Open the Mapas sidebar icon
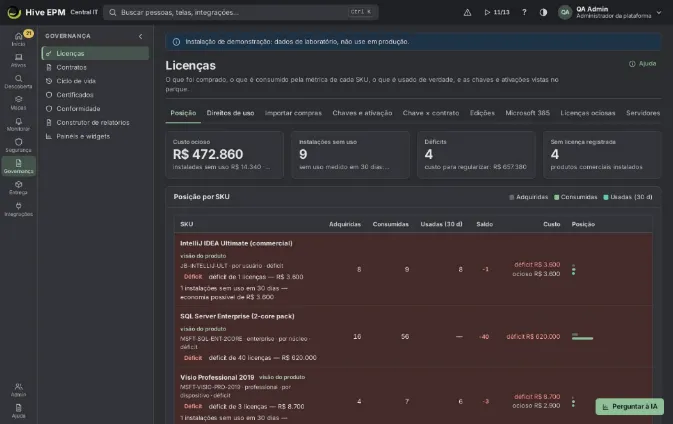The width and height of the screenshot is (673, 424). point(18,103)
